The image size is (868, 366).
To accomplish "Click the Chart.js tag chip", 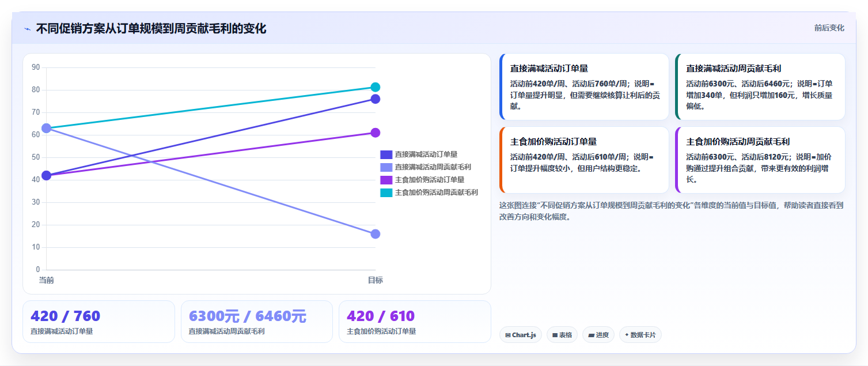I will (x=521, y=335).
